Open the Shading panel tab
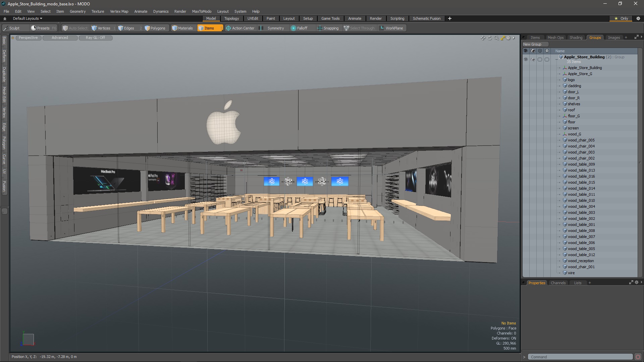This screenshot has height=362, width=644. (576, 38)
